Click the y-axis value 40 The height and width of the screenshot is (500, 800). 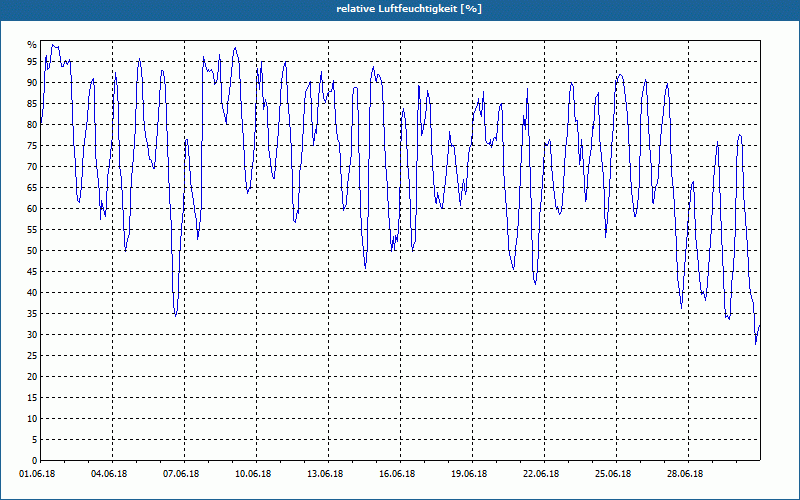pos(32,293)
